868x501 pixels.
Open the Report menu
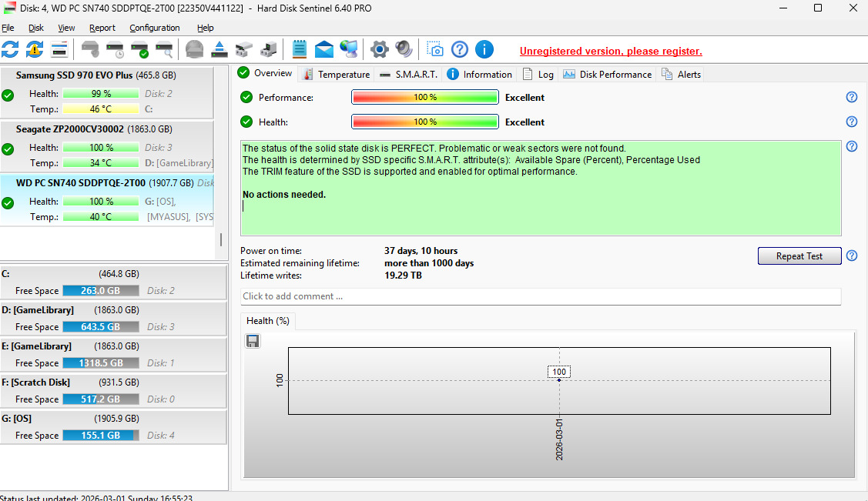[x=102, y=28]
